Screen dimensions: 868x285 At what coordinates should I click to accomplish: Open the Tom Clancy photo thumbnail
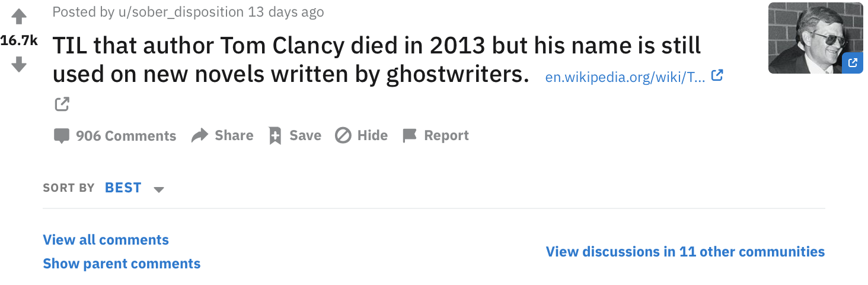[806, 36]
